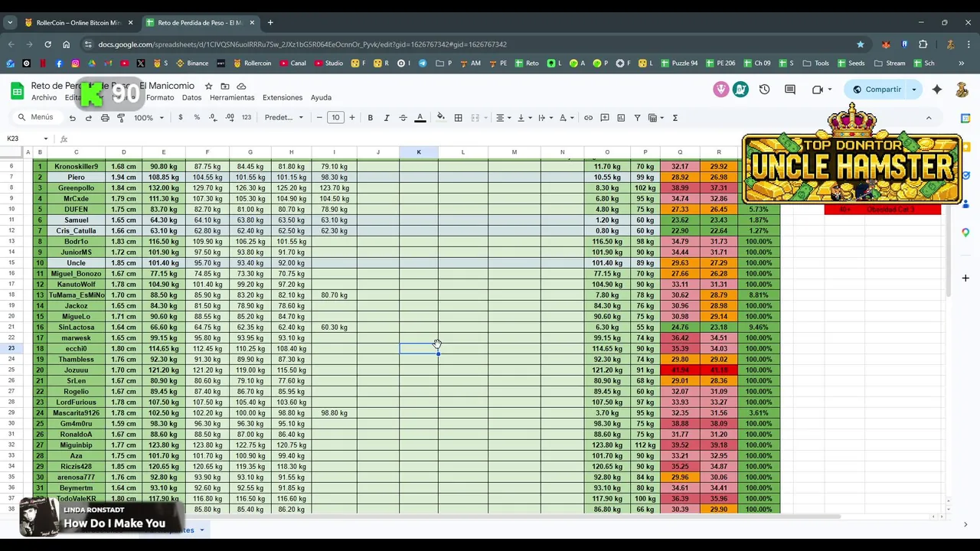
Task: Open the Ayuda menu
Action: (321, 98)
